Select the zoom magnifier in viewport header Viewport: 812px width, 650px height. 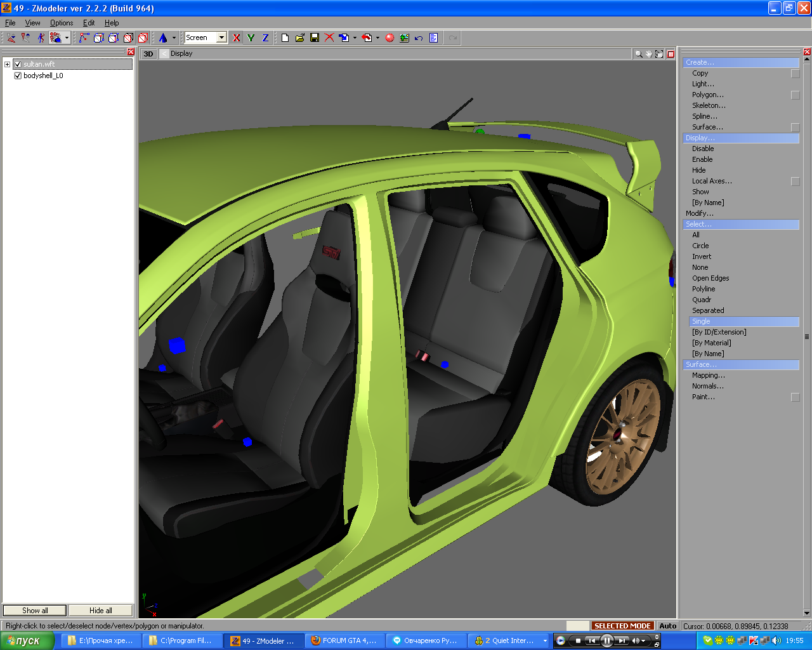tap(638, 54)
